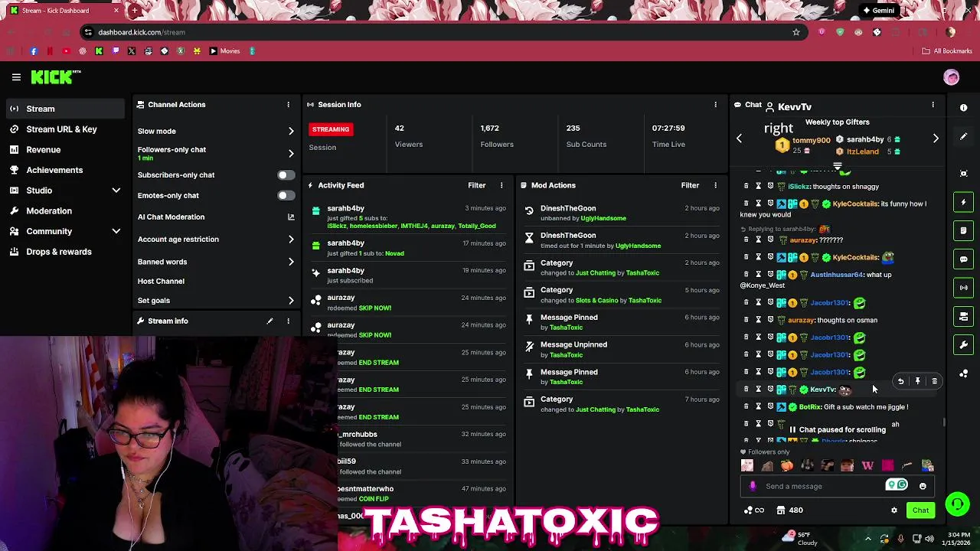Expand Community sidebar section
Viewport: 980px width, 551px height.
pos(116,231)
